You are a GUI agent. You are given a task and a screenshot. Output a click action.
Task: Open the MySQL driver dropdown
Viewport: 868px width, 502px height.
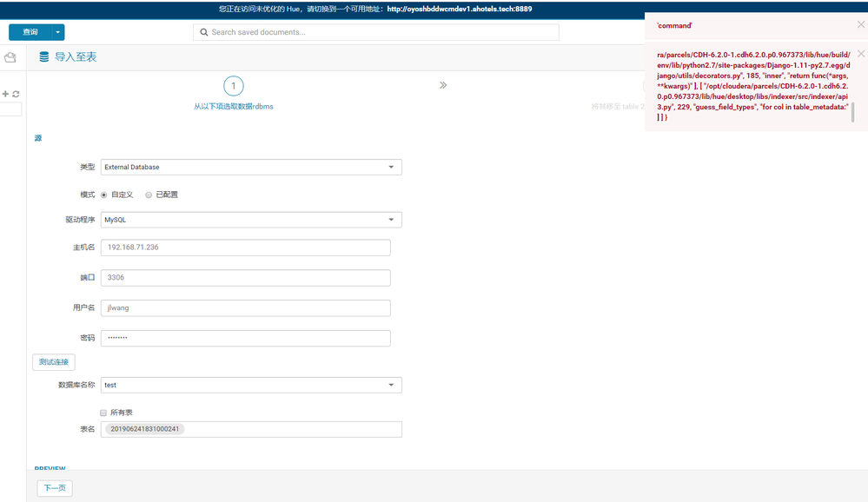coord(251,220)
